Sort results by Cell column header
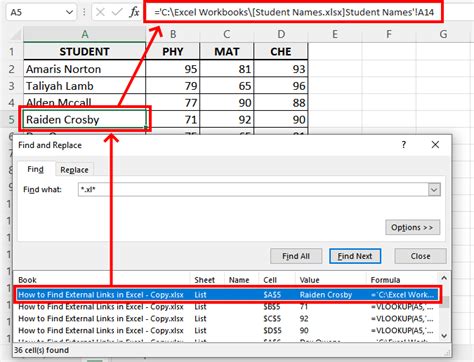 click(x=277, y=280)
